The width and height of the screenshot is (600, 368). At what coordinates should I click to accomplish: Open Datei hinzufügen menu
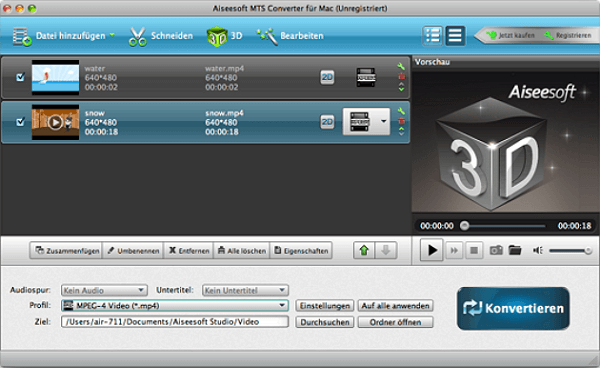tap(64, 36)
